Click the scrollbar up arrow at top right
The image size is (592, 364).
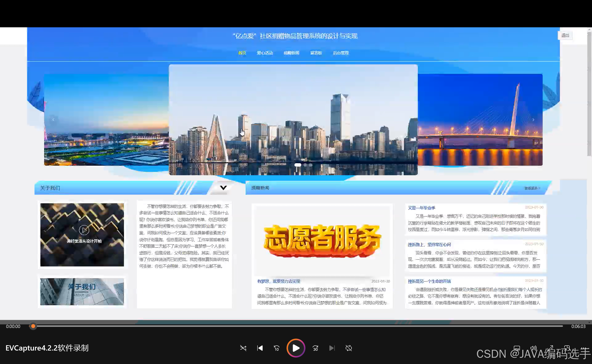click(589, 29)
